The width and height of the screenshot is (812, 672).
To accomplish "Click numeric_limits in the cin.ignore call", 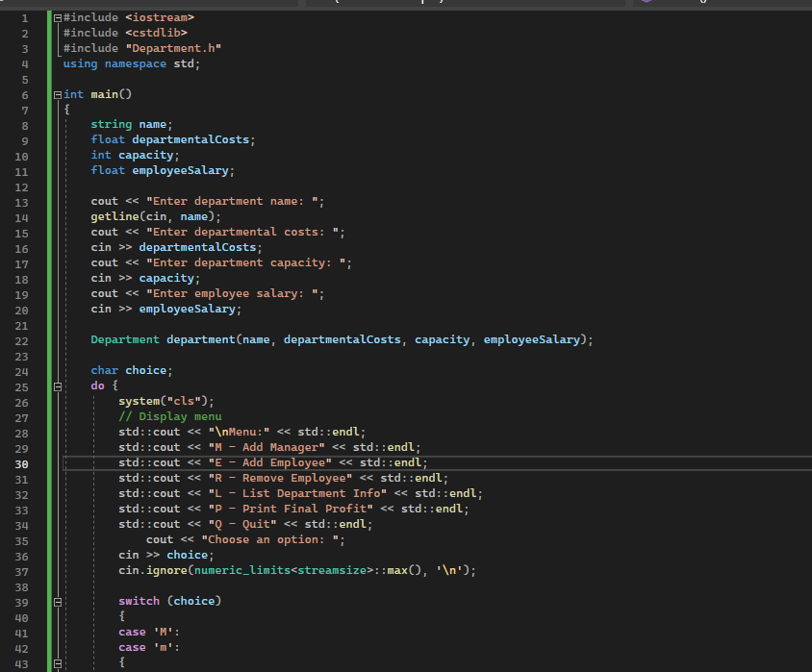I will coord(242,570).
